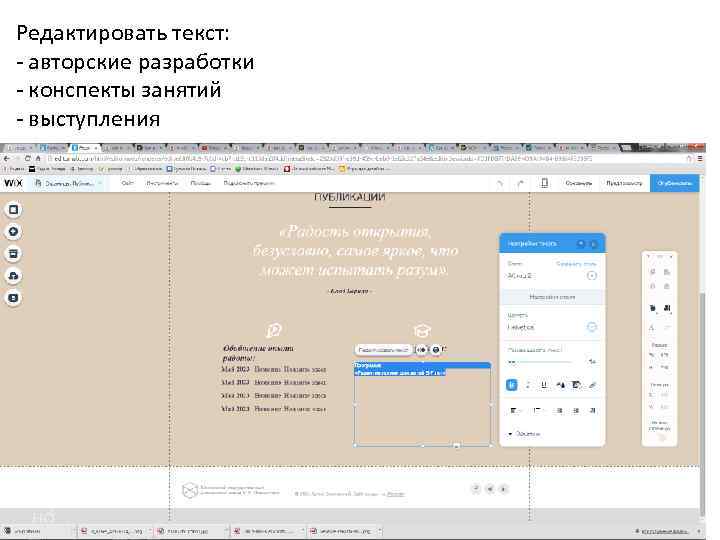Click the Add elements plus icon
Viewport: 720px width, 540px height.
13,231
